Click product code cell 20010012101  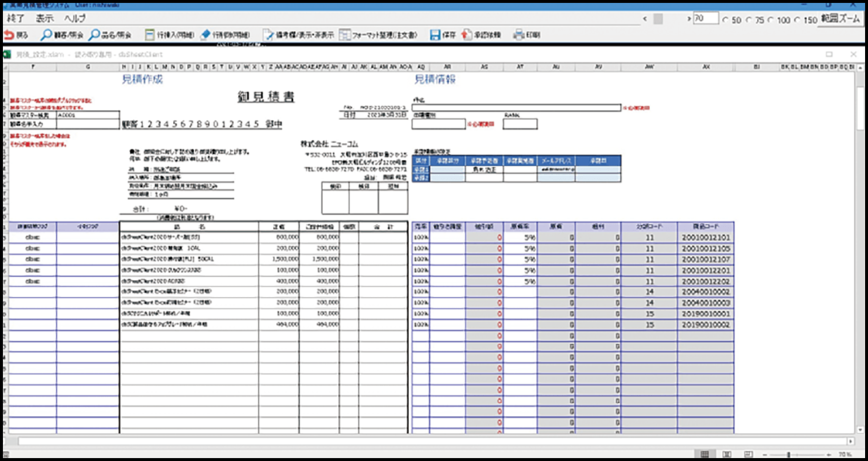tap(706, 238)
